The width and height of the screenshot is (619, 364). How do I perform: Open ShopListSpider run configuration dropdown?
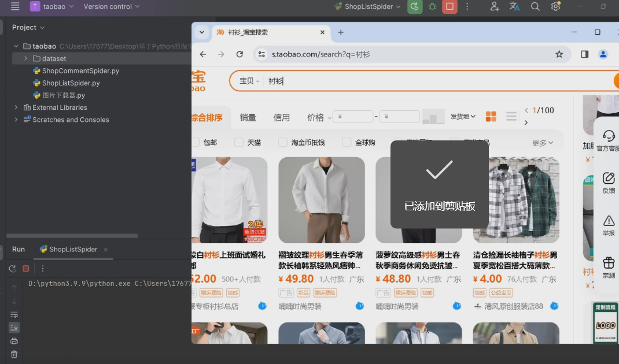pyautogui.click(x=367, y=7)
